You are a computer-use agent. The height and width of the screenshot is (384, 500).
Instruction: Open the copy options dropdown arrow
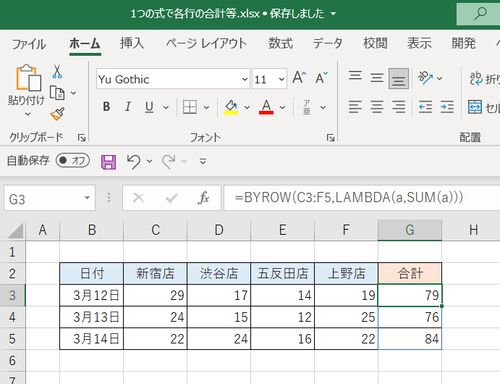click(x=73, y=93)
